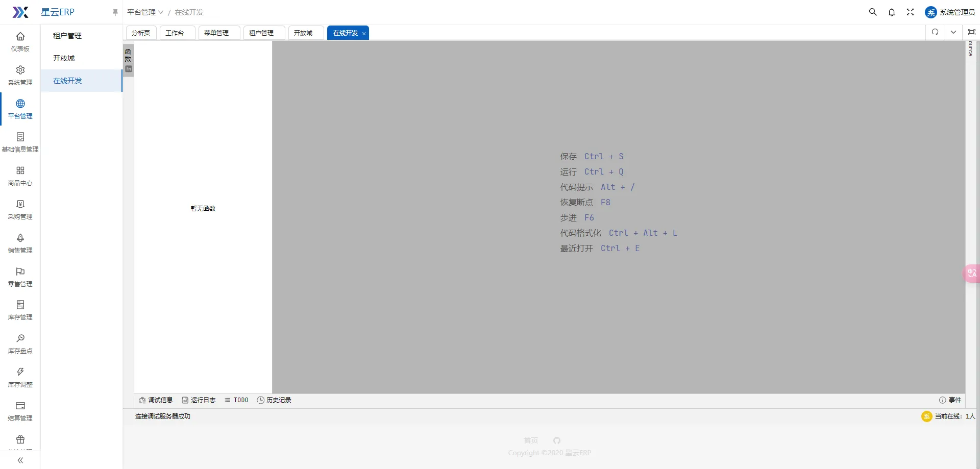Screen dimensions: 980x469
Task: Open 库存盘点 icon in sidebar
Action: (x=20, y=338)
